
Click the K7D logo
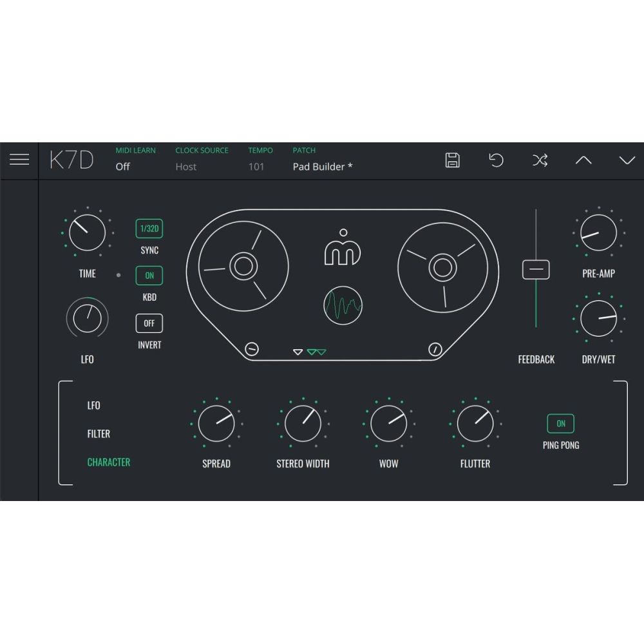click(x=72, y=160)
